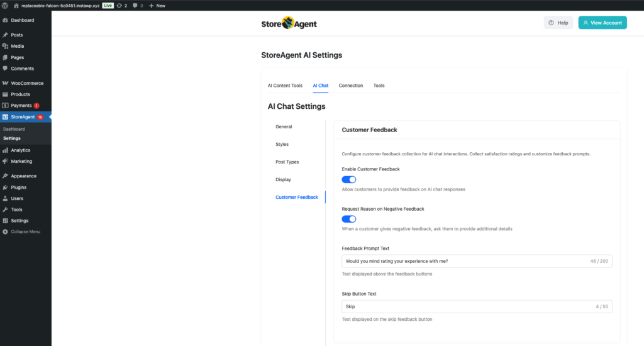Click the StoreAgent logo in header
This screenshot has height=346, width=644.
point(289,23)
